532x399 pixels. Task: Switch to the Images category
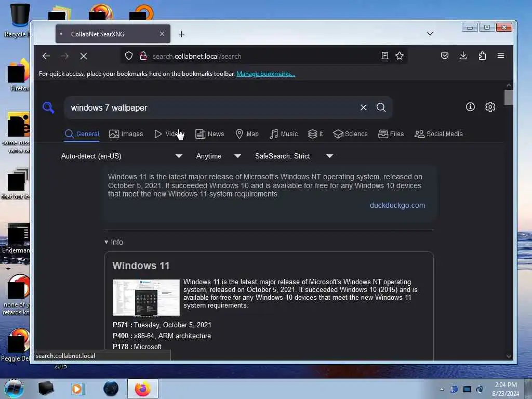click(126, 134)
